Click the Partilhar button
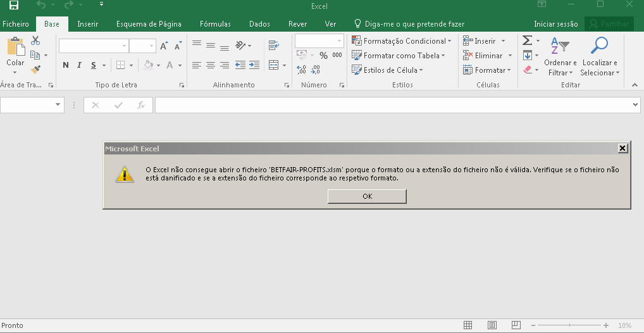Image resolution: width=644 pixels, height=333 pixels. point(609,24)
